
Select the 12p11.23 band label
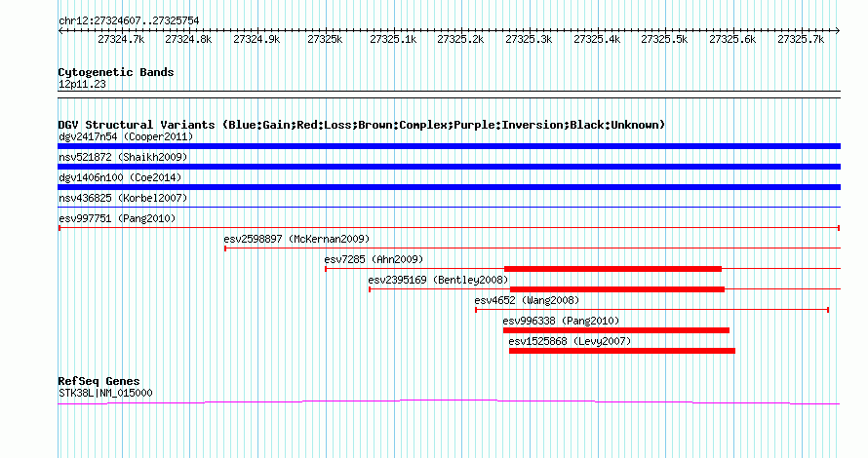82,84
